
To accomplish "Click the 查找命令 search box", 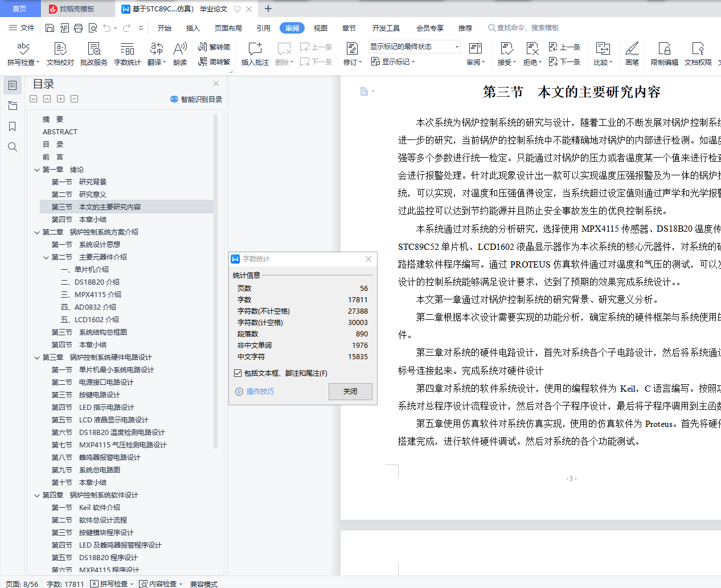I will (523, 28).
